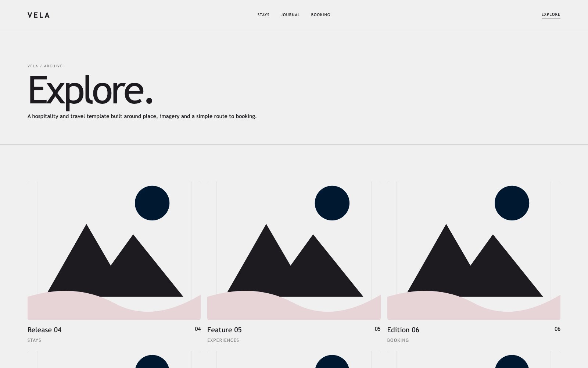Click the large Explore. heading
The image size is (588, 368).
click(x=90, y=91)
